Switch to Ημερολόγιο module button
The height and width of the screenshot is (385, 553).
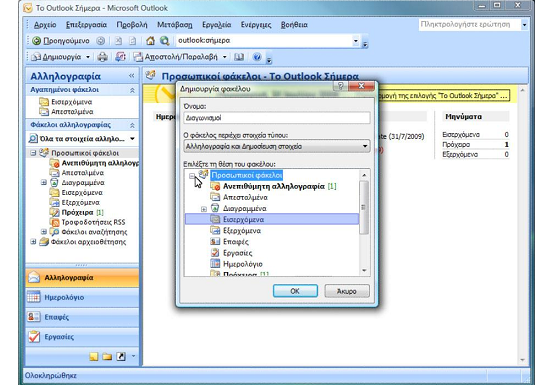(82, 298)
